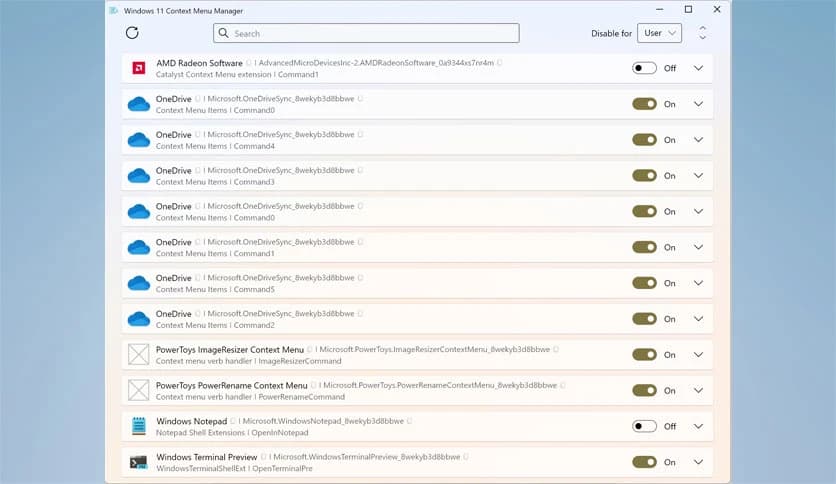
Task: Refresh the context menu list
Action: point(132,33)
